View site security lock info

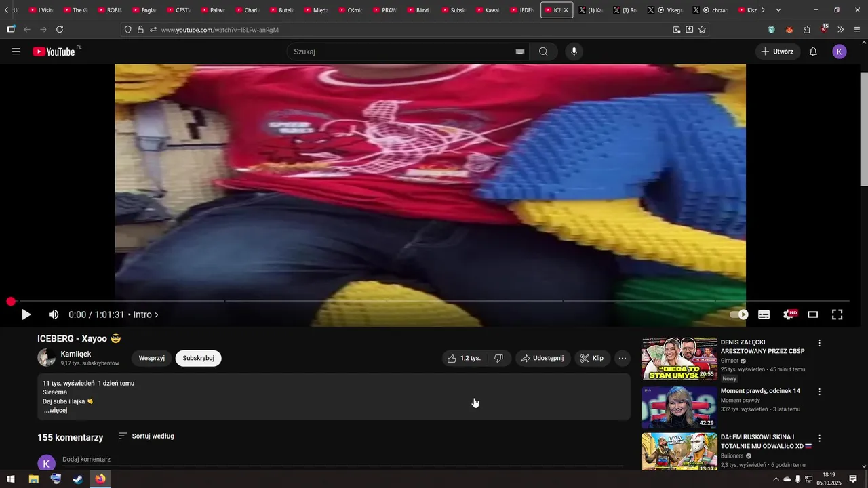(140, 29)
